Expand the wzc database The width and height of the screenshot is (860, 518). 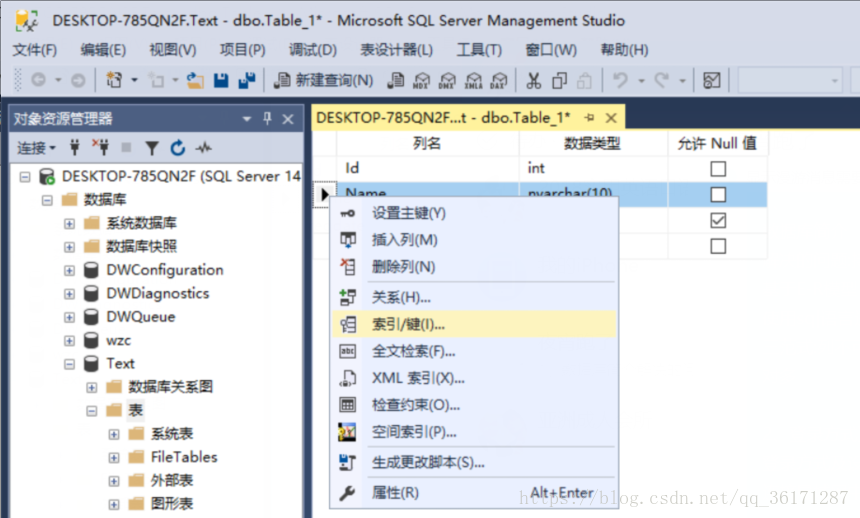(69, 341)
